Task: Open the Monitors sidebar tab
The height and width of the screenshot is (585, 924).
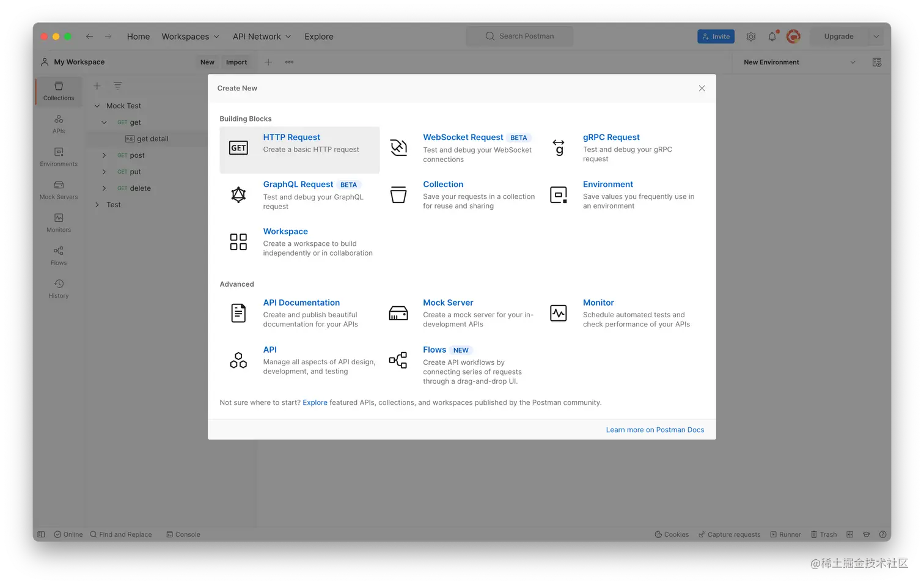Action: click(x=59, y=223)
